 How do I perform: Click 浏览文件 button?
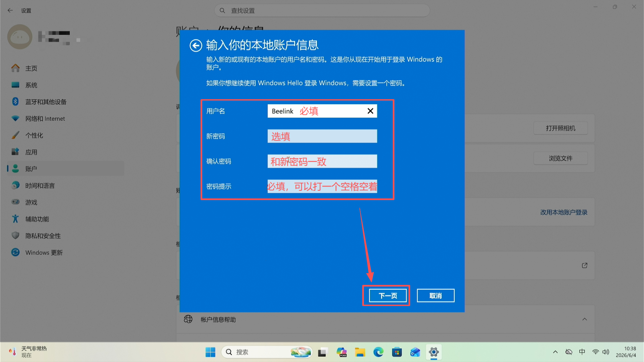coord(560,158)
